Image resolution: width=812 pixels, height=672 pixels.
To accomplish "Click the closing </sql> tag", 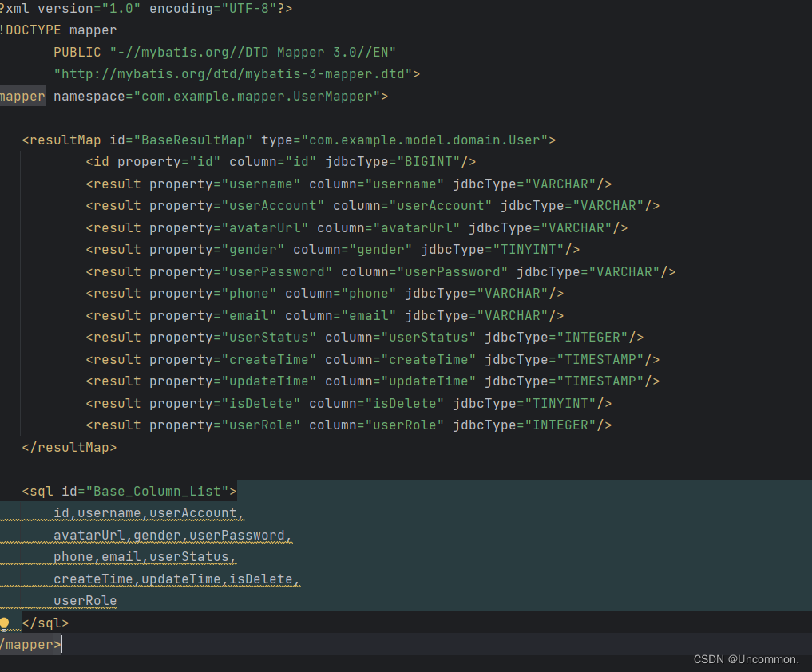I will coord(46,623).
